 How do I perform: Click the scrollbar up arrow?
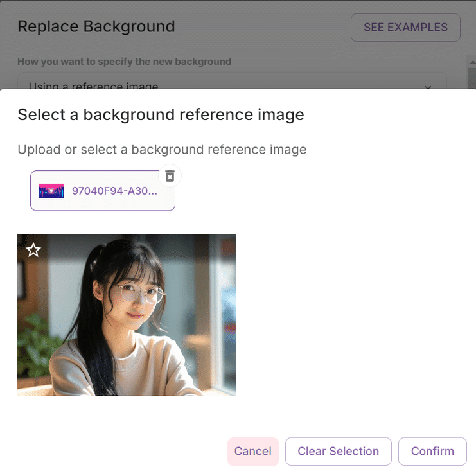(472, 62)
